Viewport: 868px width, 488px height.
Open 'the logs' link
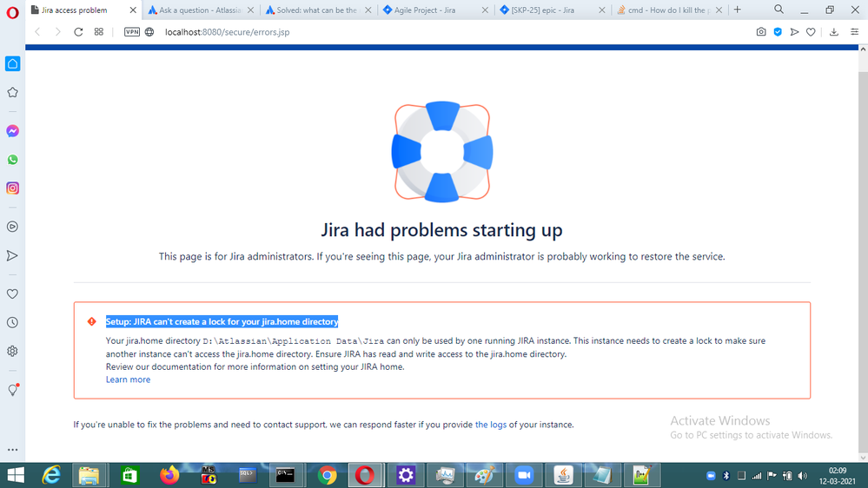(490, 425)
